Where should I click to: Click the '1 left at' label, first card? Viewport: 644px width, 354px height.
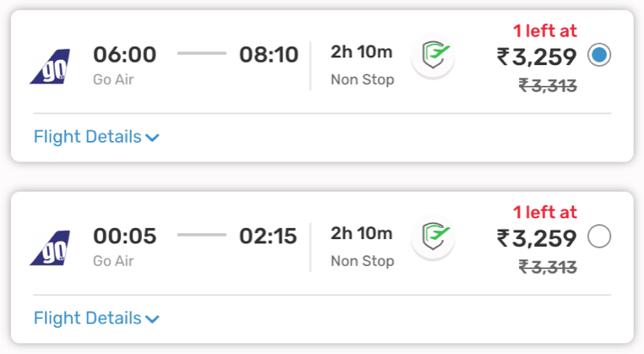click(x=545, y=30)
